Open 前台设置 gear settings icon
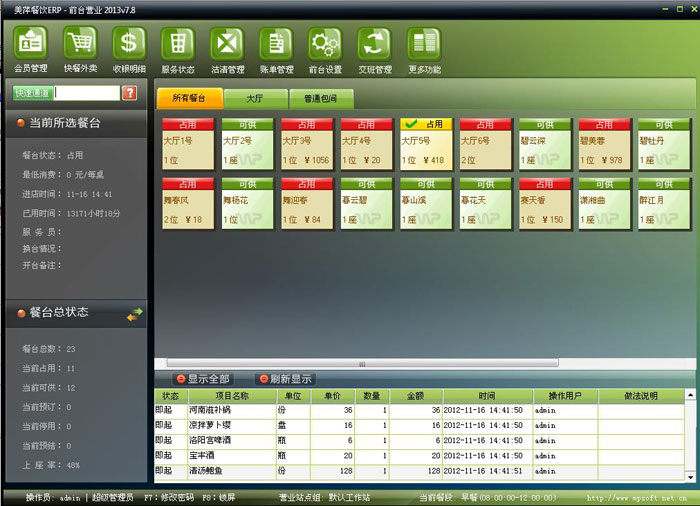700x506 pixels. click(x=325, y=44)
